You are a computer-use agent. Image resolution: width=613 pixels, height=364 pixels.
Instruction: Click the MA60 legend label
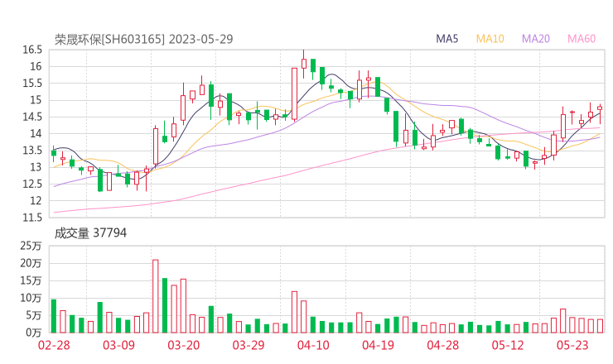click(x=582, y=39)
